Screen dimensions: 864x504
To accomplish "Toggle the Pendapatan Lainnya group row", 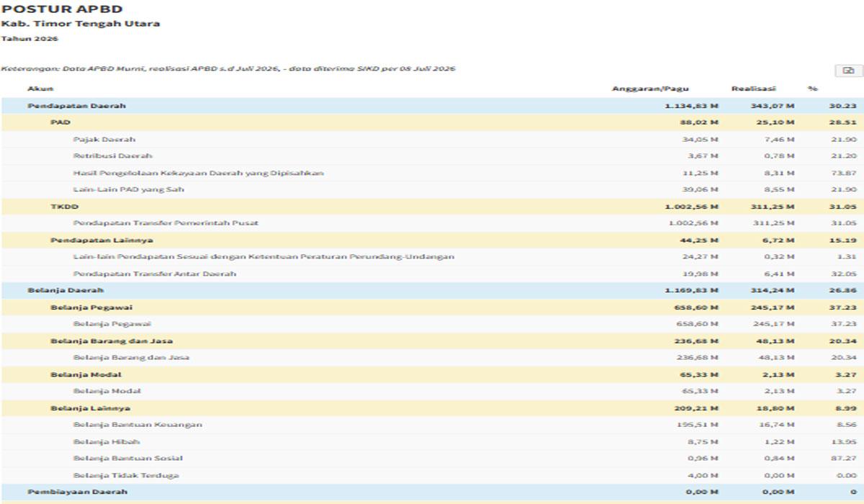I will 432,240.
